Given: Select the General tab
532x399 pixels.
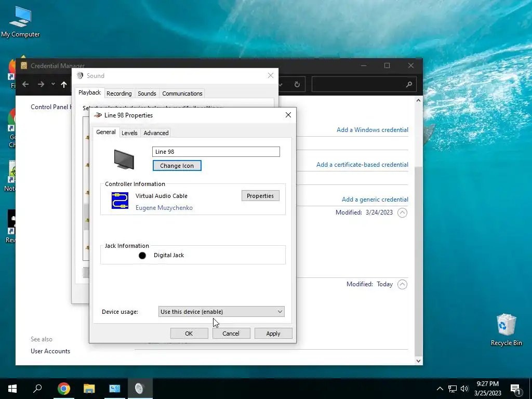Looking at the screenshot, I should 106,132.
